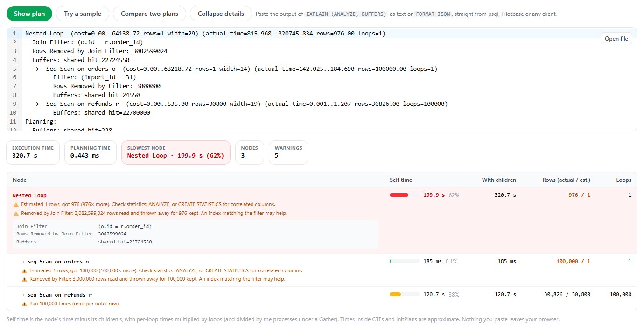Click the self-time bar for orders scan
Image resolution: width=644 pixels, height=325 pixels.
coord(404,261)
